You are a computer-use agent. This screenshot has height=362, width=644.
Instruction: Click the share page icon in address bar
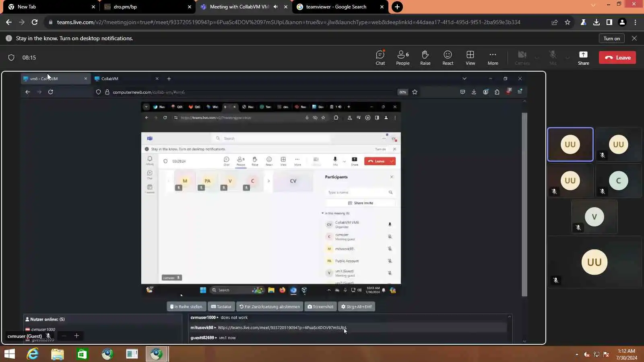(555, 22)
